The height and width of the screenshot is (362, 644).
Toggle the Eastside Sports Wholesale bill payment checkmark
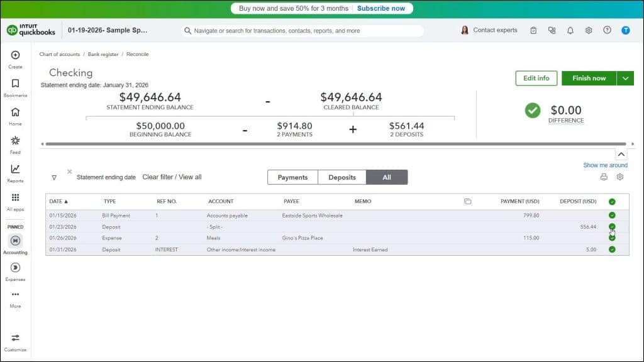[612, 214]
